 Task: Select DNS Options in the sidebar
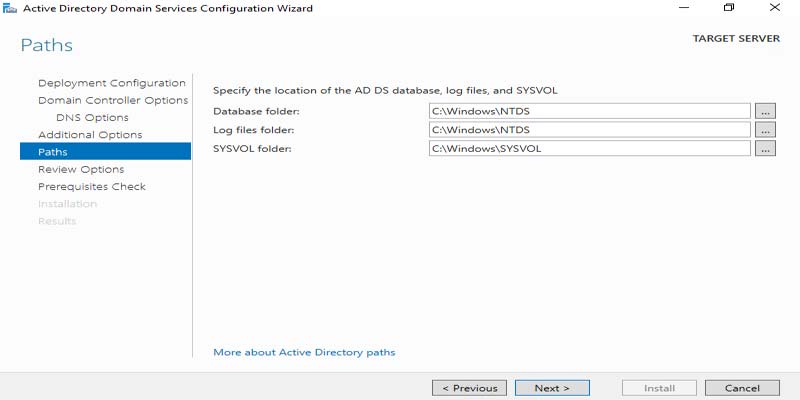point(92,117)
